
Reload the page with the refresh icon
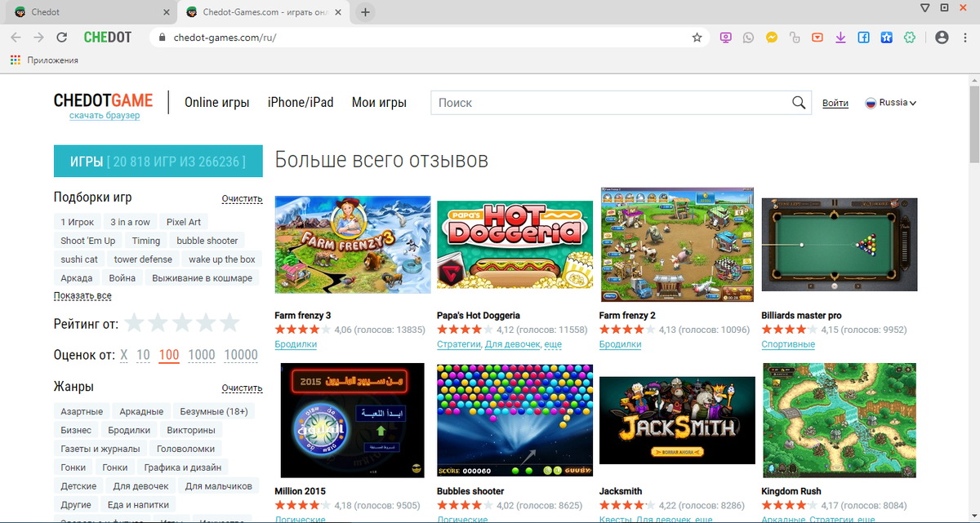pos(61,38)
